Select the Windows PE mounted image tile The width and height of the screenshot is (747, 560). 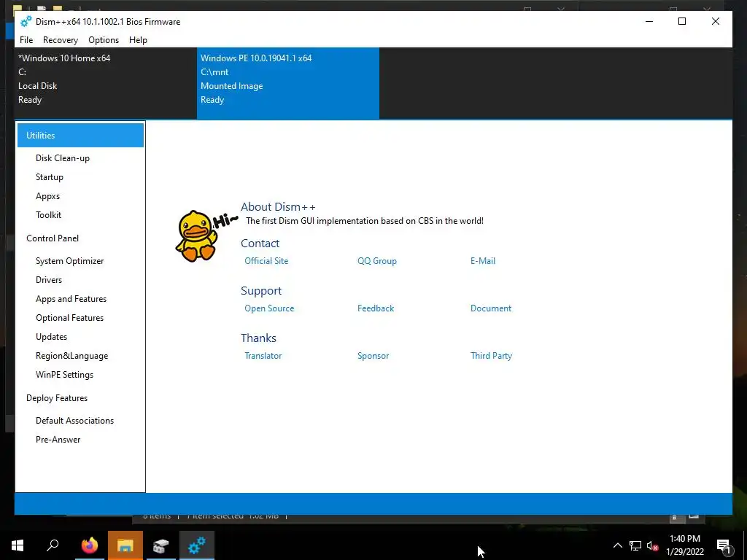coord(287,83)
